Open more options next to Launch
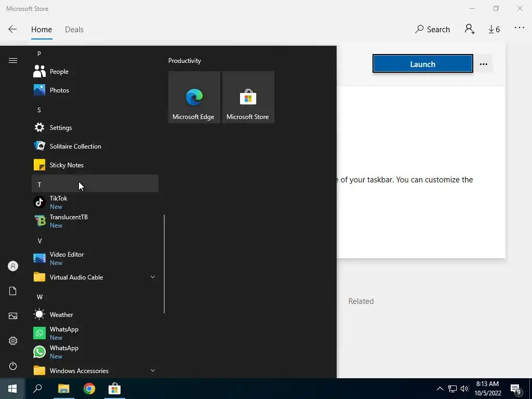The image size is (532, 399). tap(484, 64)
